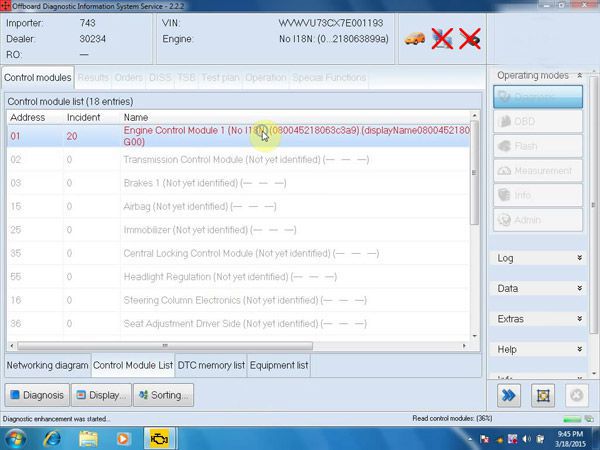This screenshot has width=600, height=450.
Task: Switch to the DTC memory list tab
Action: click(211, 365)
